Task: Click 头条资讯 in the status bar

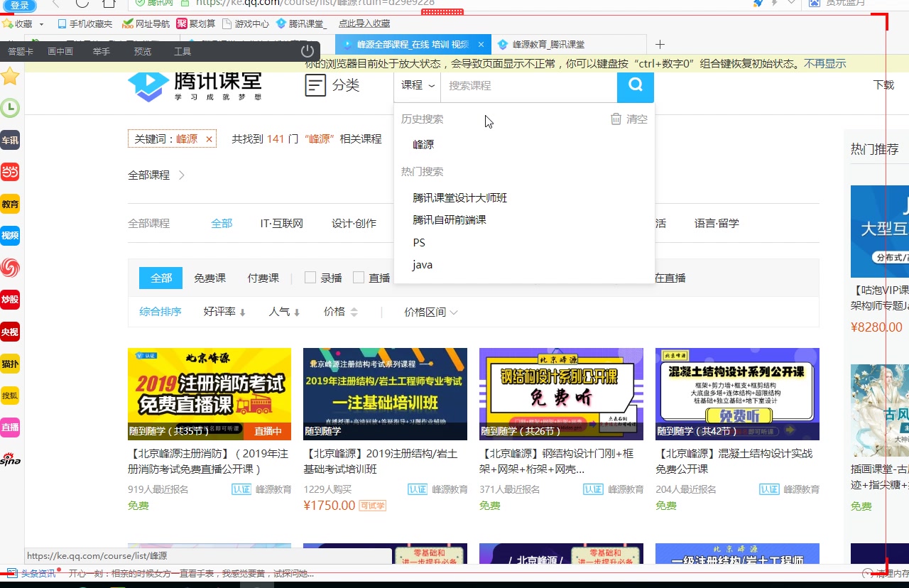Action: click(38, 573)
